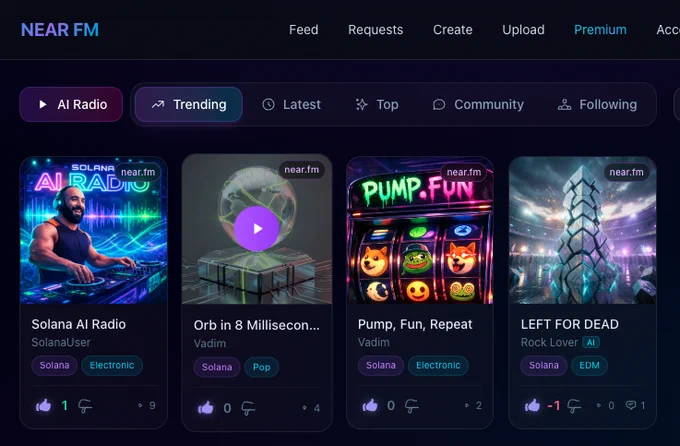Dislike the LEFT FOR DEAD track

[574, 406]
